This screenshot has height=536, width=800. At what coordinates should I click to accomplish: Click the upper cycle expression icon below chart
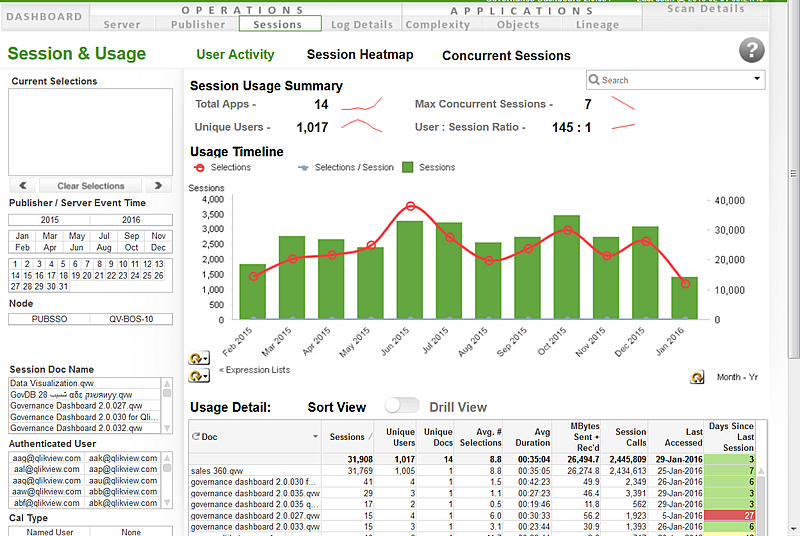(198, 358)
